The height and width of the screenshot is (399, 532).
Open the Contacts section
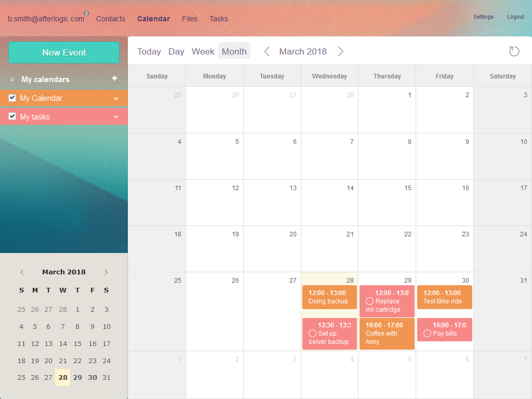coord(111,19)
